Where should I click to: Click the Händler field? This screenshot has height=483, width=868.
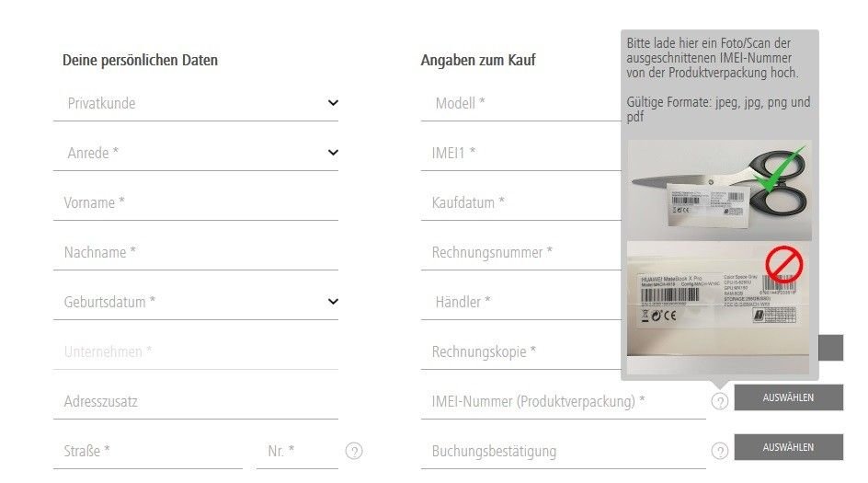tap(521, 303)
